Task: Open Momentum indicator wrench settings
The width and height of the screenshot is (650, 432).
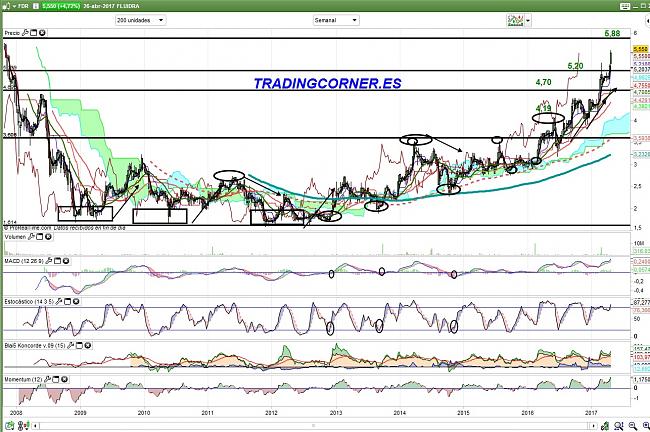Action: point(47,379)
